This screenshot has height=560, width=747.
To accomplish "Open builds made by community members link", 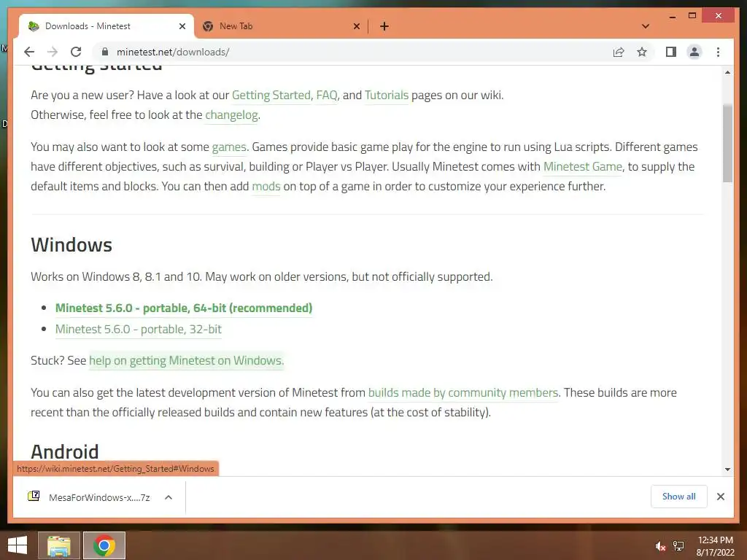I will click(x=463, y=392).
